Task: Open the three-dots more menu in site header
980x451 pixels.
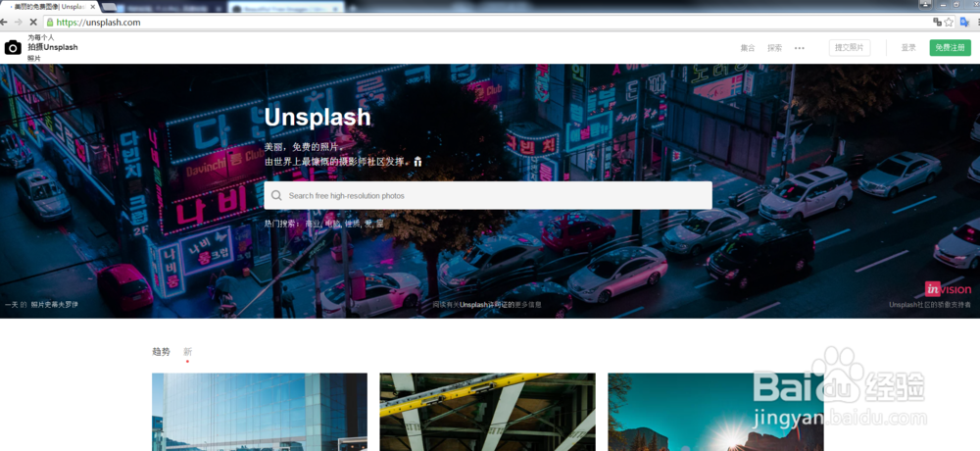Action: click(800, 48)
